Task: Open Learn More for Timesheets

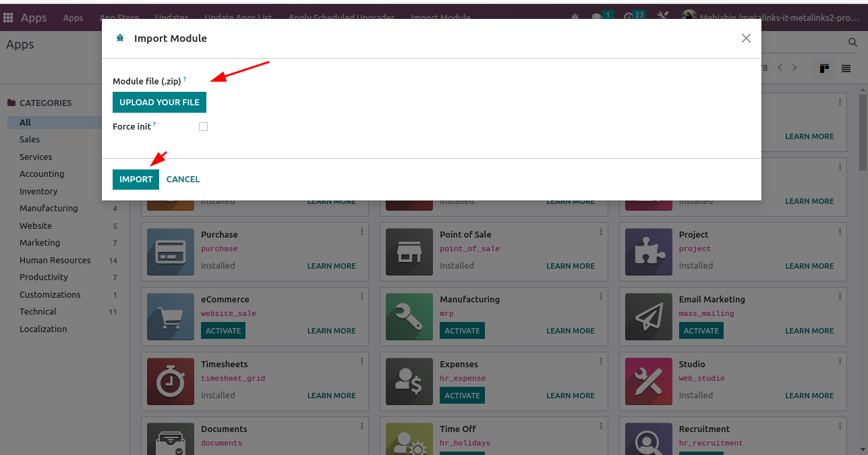Action: (332, 396)
